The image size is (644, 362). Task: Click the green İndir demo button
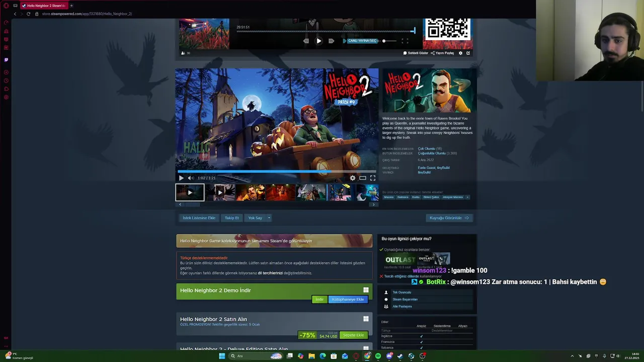319,299
